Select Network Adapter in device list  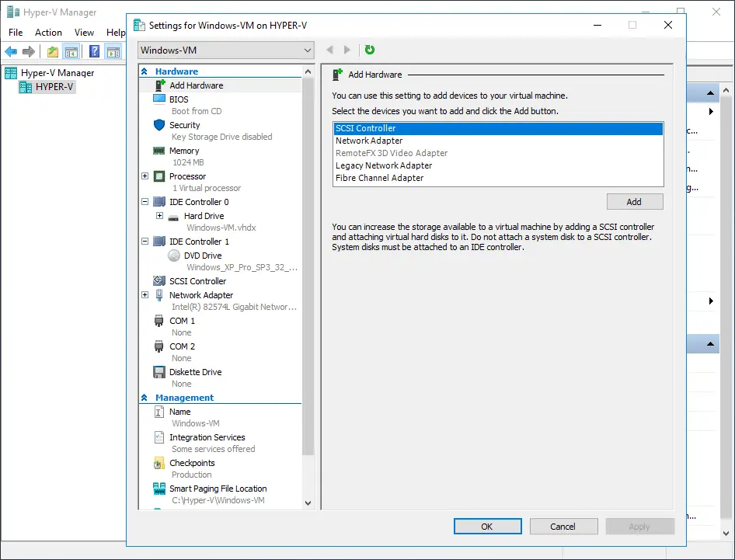(369, 141)
